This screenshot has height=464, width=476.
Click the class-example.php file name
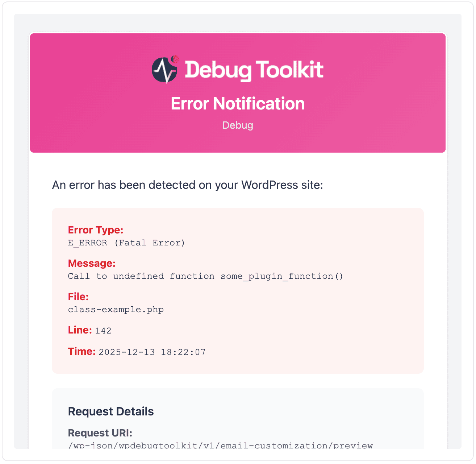(x=116, y=310)
